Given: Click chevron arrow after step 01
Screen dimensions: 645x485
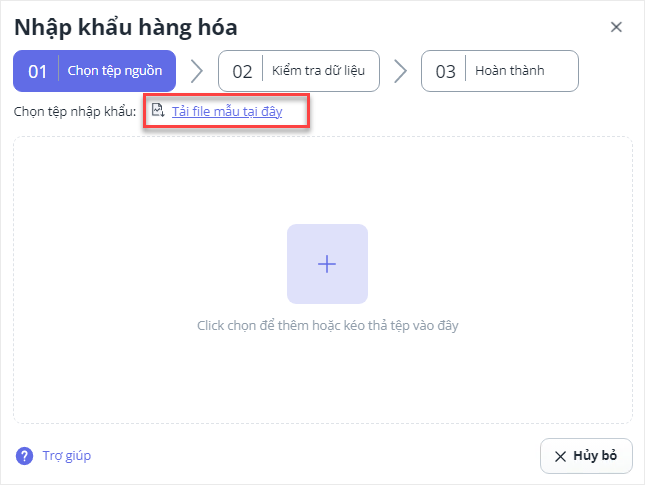Looking at the screenshot, I should click(x=197, y=71).
